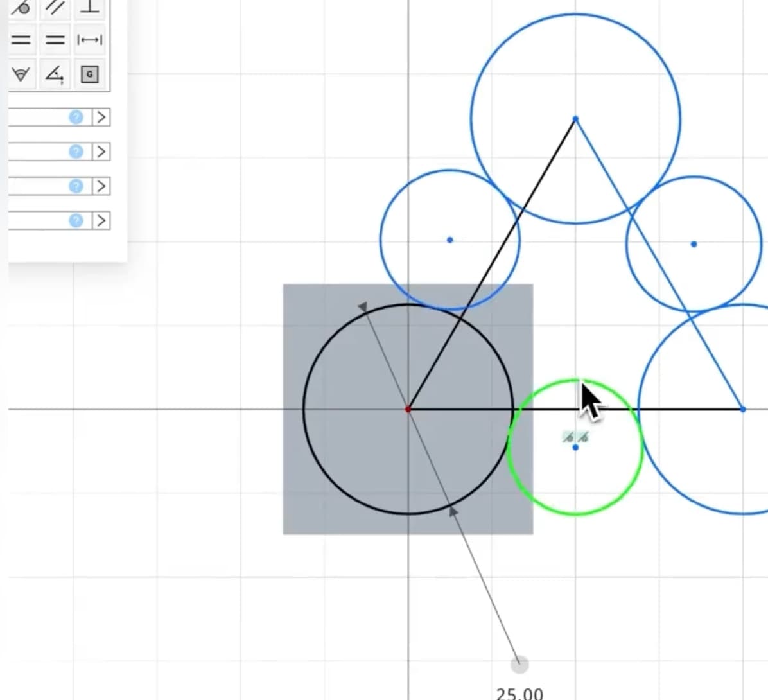The height and width of the screenshot is (700, 768).
Task: Expand the second chevron arrow row
Action: pyautogui.click(x=101, y=152)
